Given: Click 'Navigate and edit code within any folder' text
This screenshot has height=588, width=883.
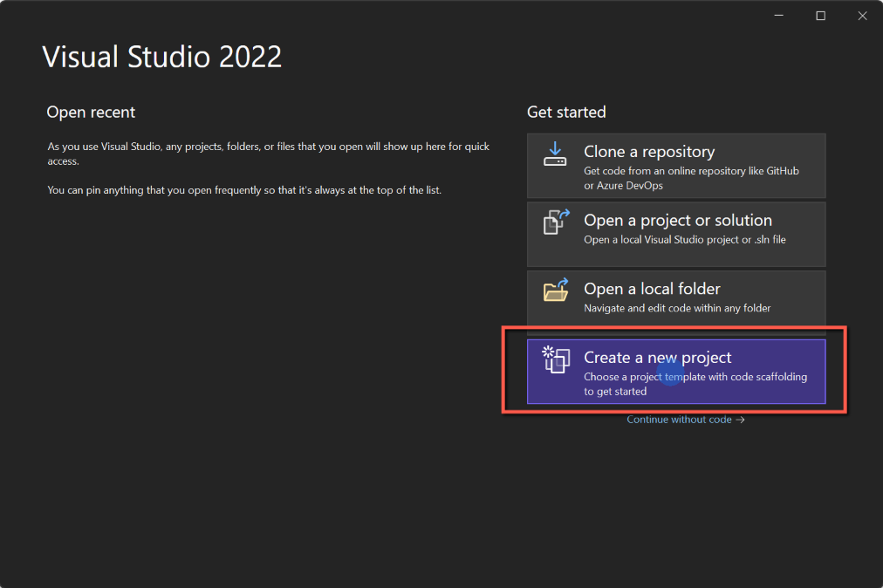Looking at the screenshot, I should (677, 308).
